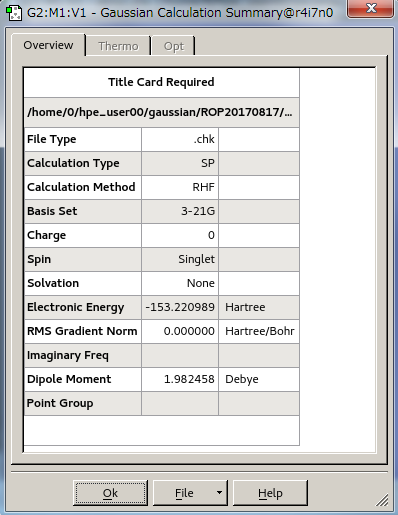Select the 'Singlet' value cell
Viewport: 398px width, 515px height.
coord(180,259)
